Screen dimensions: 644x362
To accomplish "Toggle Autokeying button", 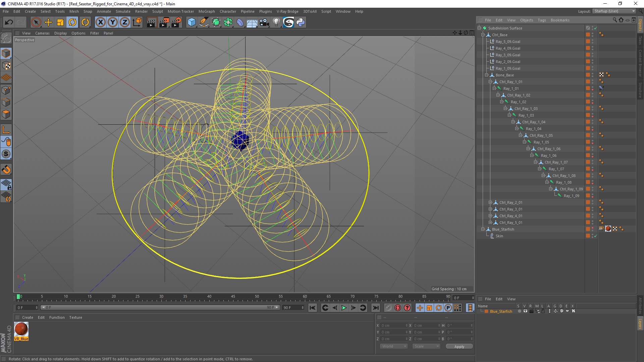I will [x=398, y=308].
